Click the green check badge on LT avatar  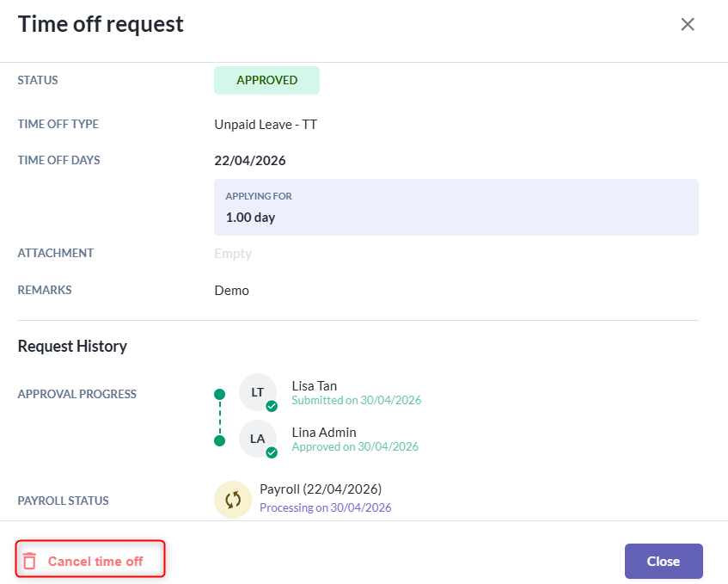point(272,406)
